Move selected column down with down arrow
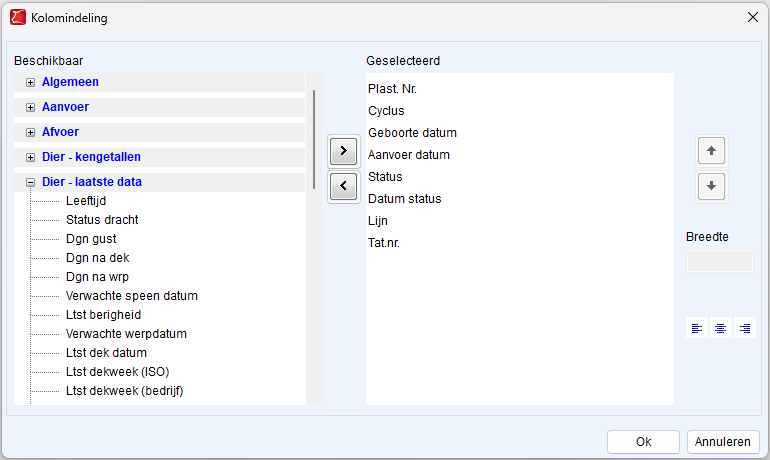 711,186
